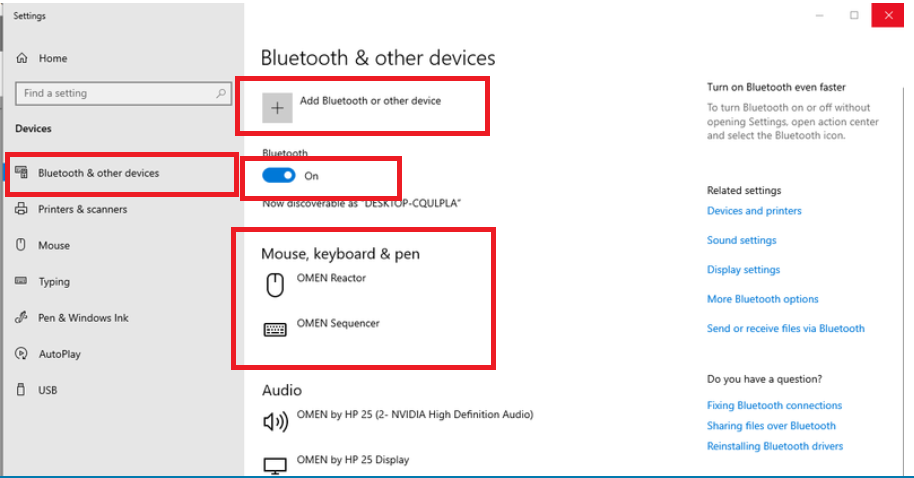The image size is (914, 478).
Task: Click Send or receive files via Bluetooth
Action: 785,329
